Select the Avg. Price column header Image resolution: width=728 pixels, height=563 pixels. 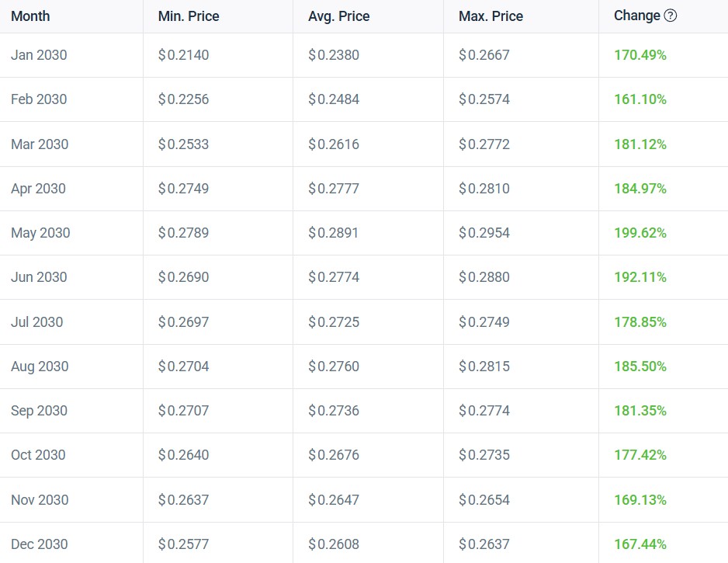[338, 16]
